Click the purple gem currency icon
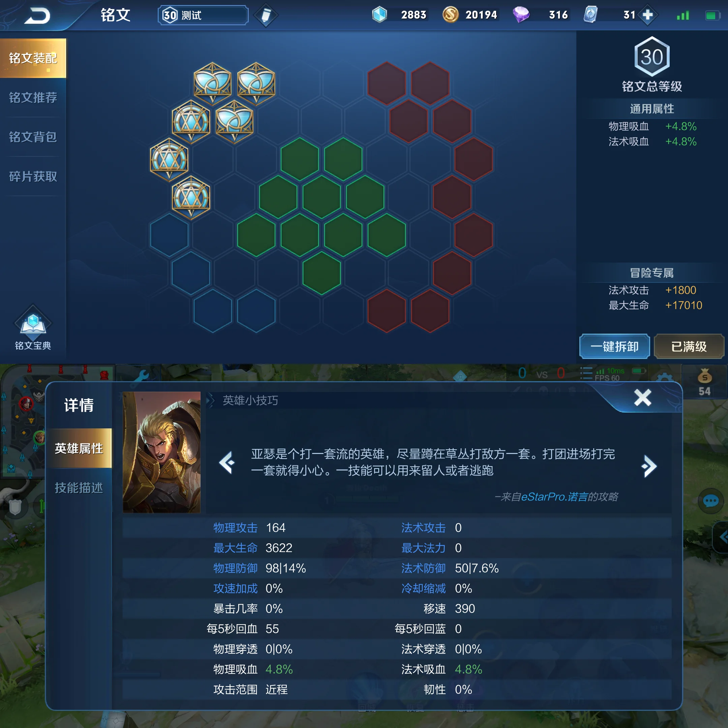This screenshot has width=728, height=728. click(x=521, y=15)
